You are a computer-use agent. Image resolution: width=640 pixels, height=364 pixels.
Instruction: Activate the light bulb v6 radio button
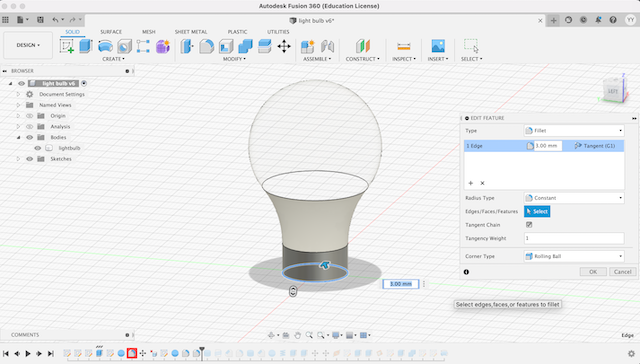[84, 83]
